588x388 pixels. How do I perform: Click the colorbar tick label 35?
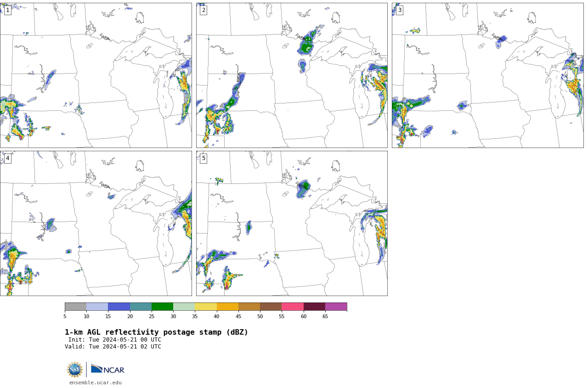tap(195, 316)
